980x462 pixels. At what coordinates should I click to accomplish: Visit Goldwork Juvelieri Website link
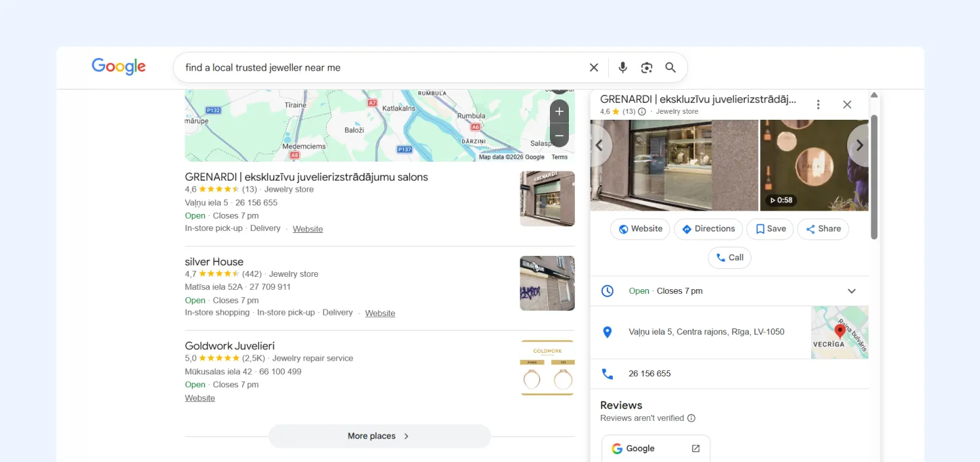tap(200, 398)
